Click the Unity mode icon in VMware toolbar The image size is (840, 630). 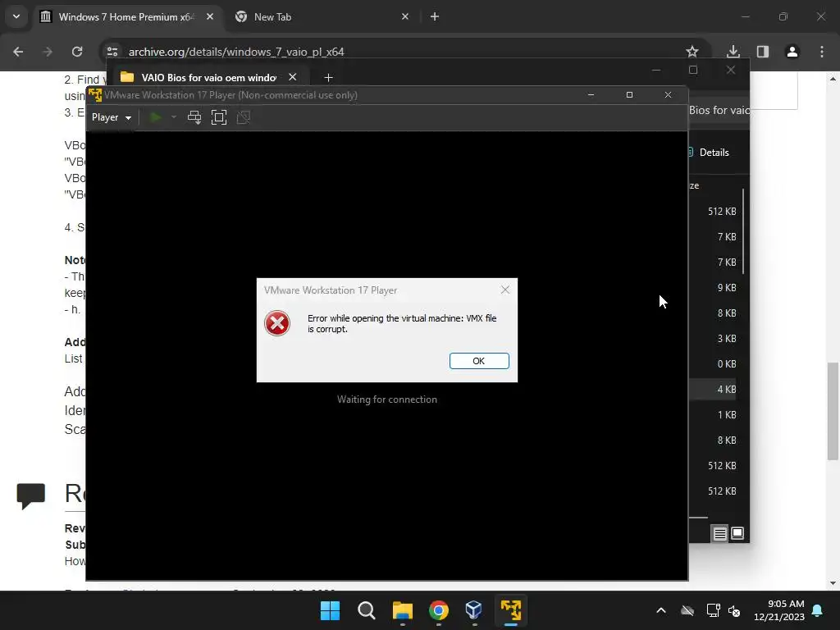(243, 117)
